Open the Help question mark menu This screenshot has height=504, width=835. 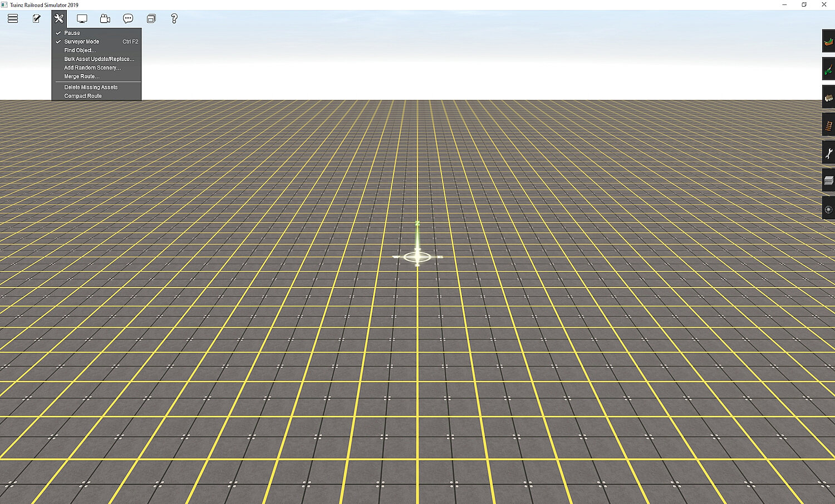point(174,18)
